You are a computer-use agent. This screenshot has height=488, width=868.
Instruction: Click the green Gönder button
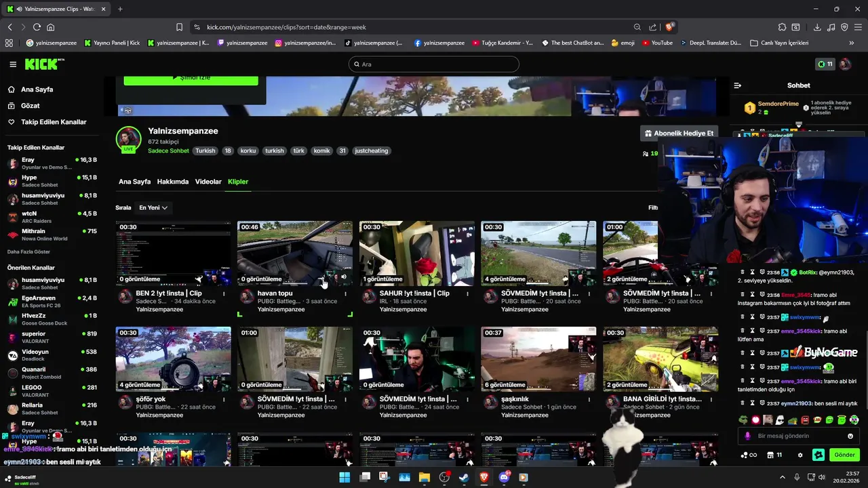tap(844, 455)
